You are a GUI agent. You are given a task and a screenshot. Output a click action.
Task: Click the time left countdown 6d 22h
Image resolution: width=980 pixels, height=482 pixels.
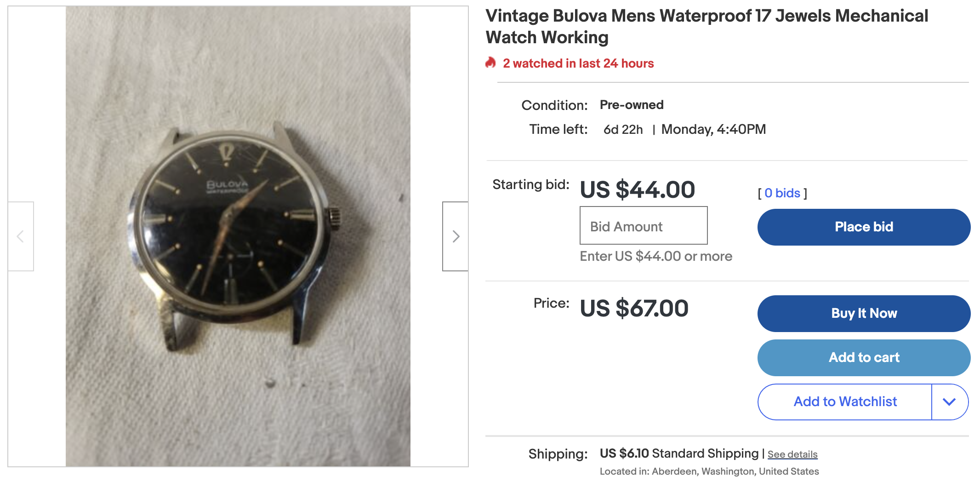point(623,130)
